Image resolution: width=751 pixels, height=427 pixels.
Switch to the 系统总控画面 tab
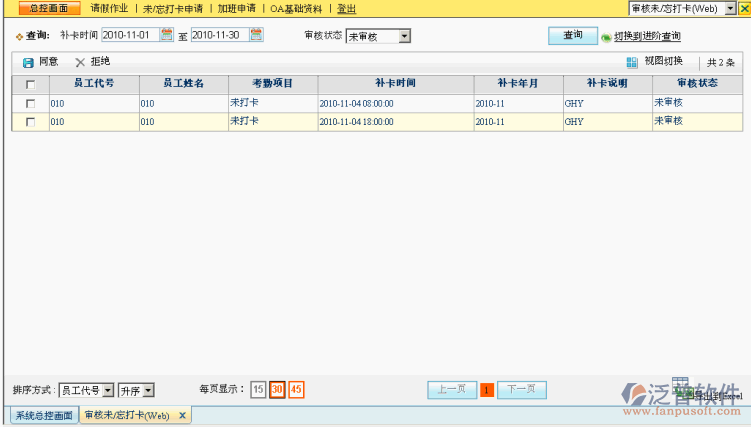coord(42,415)
